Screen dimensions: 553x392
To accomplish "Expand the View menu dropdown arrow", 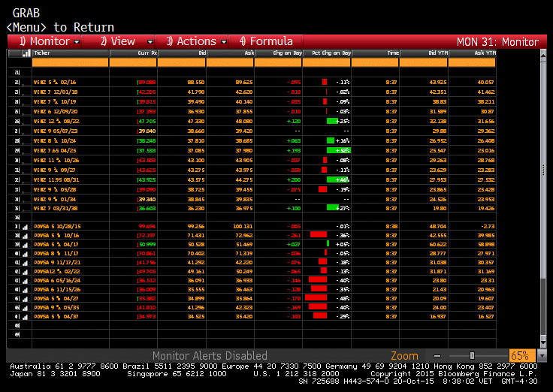I will 150,42.
